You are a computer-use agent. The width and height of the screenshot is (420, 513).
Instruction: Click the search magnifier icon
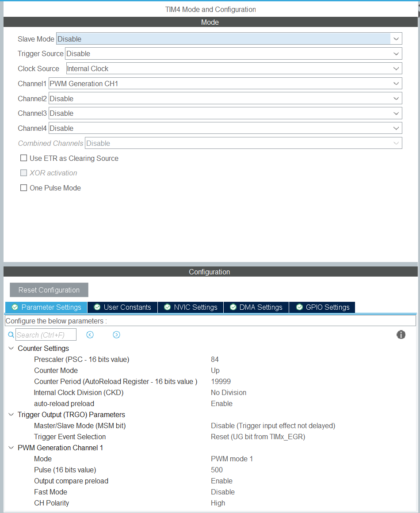click(x=11, y=334)
